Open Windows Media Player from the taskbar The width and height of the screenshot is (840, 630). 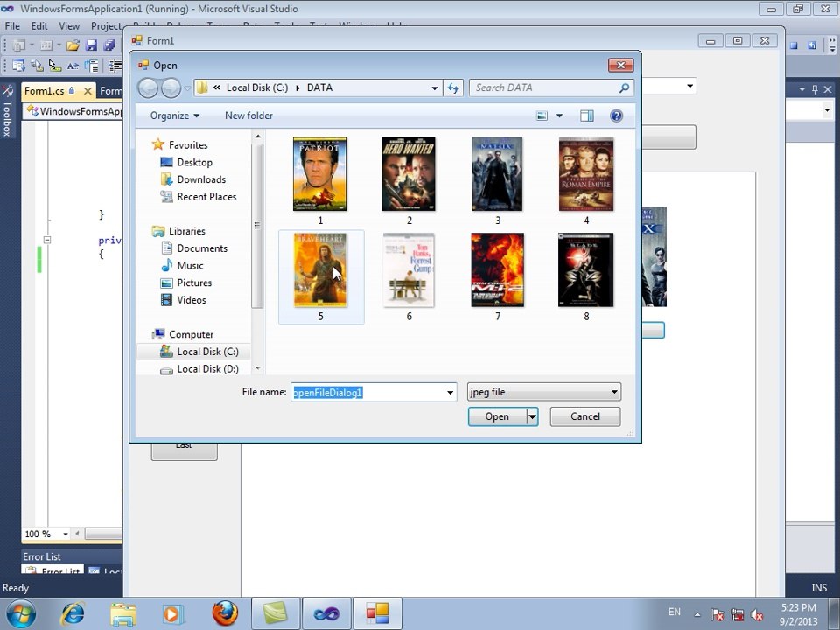point(172,613)
